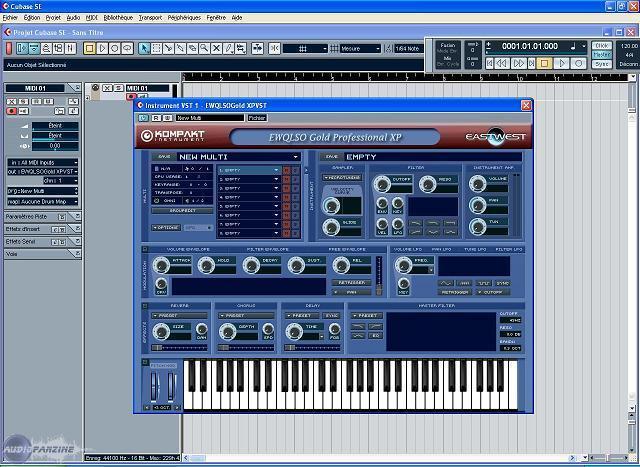640x467 pixels.
Task: Toggle the plugin bypass button in VST window
Action: pyautogui.click(x=143, y=118)
